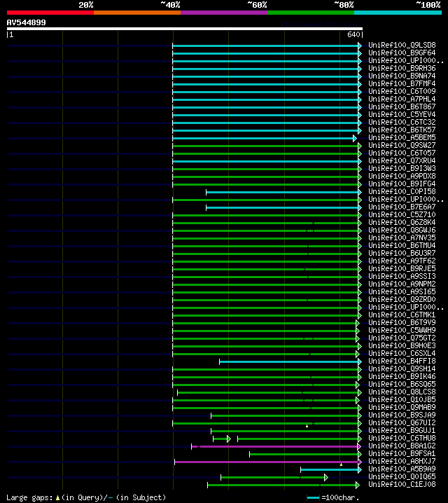The image size is (448, 503).
Task: Click the 'Large gaps' legend text
Action: coord(29,497)
